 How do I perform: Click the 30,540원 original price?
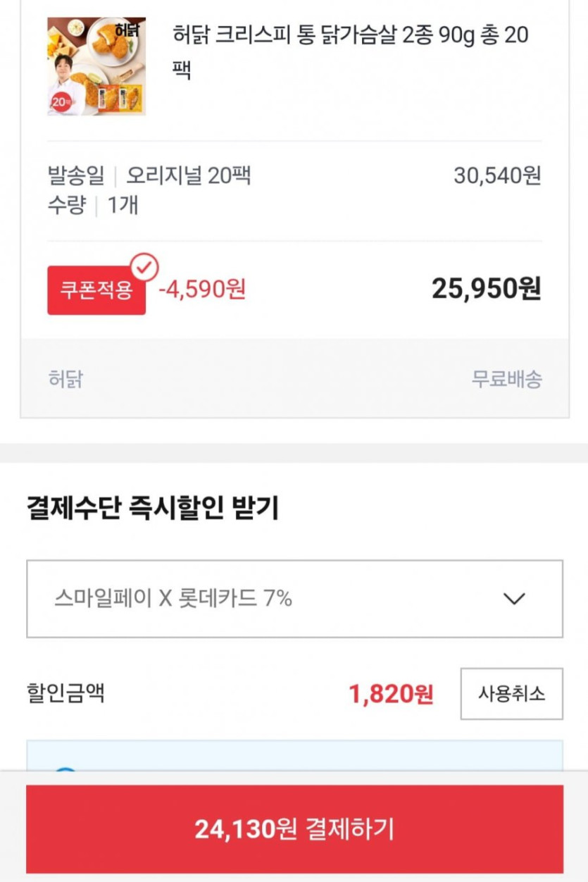[496, 175]
